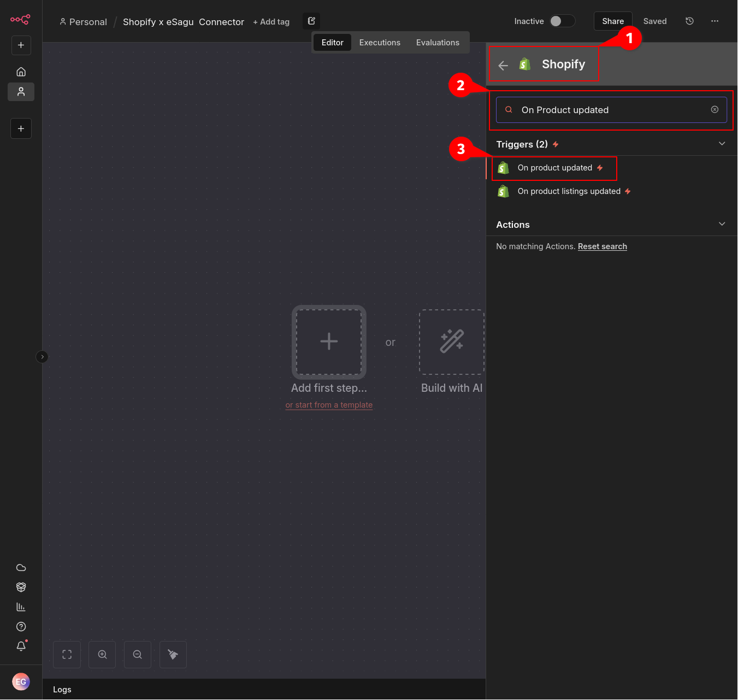Clear the node search field
738x700 pixels.
[715, 109]
